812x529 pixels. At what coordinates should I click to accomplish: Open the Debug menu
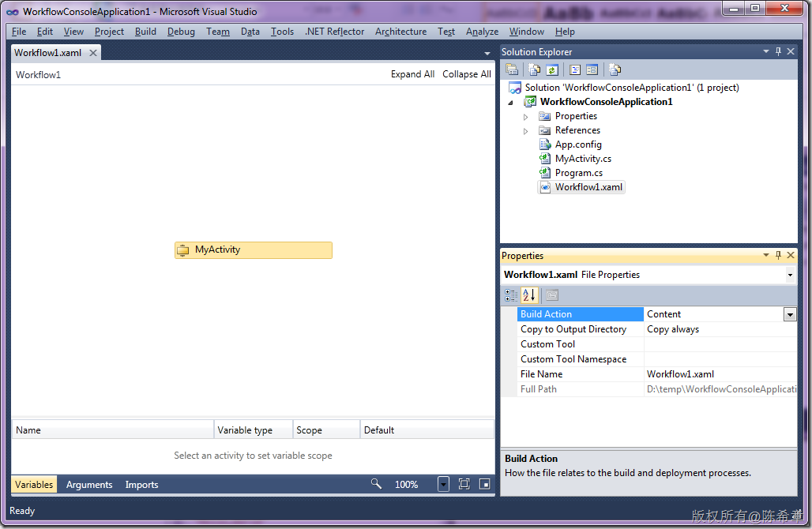(181, 32)
